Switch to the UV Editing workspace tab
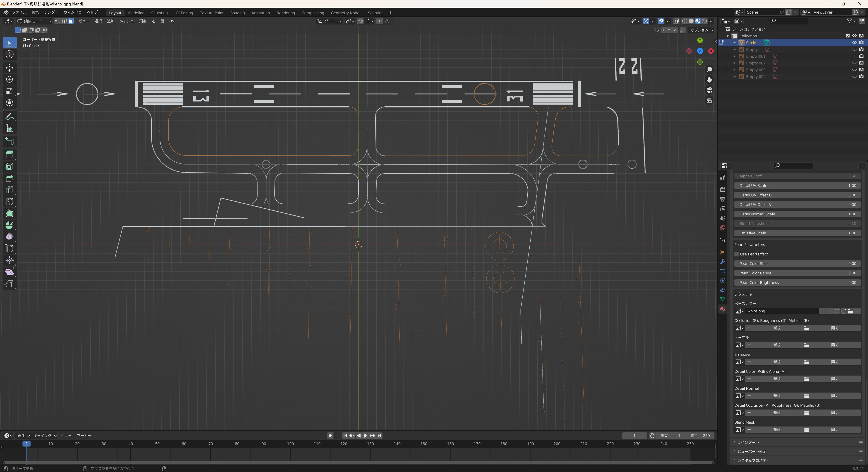This screenshot has width=868, height=472. (184, 13)
